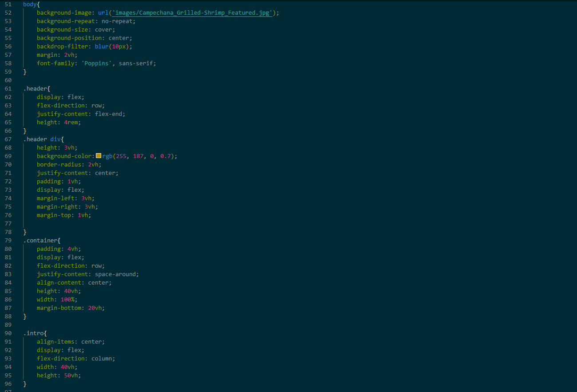The width and height of the screenshot is (577, 392).
Task: Click the '.intro{' selector
Action: coord(35,333)
